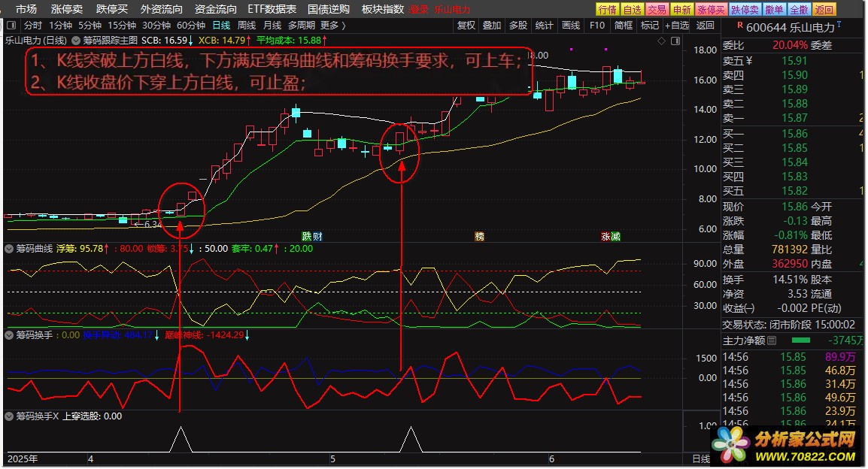The width and height of the screenshot is (868, 469).
Task: Click the pink 交易 button
Action: (657, 10)
